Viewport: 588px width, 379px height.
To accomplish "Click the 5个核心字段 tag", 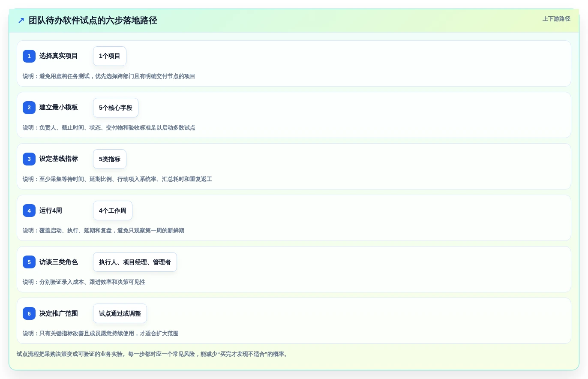I will coord(116,108).
